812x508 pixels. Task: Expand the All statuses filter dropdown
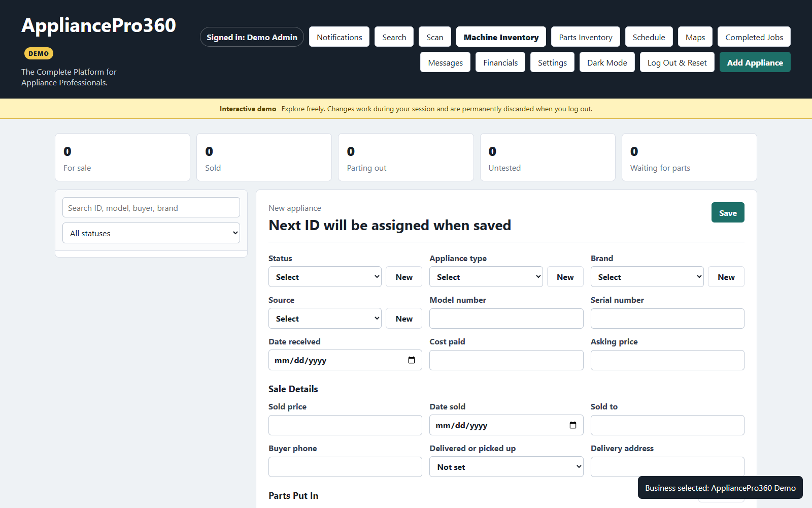(x=151, y=233)
